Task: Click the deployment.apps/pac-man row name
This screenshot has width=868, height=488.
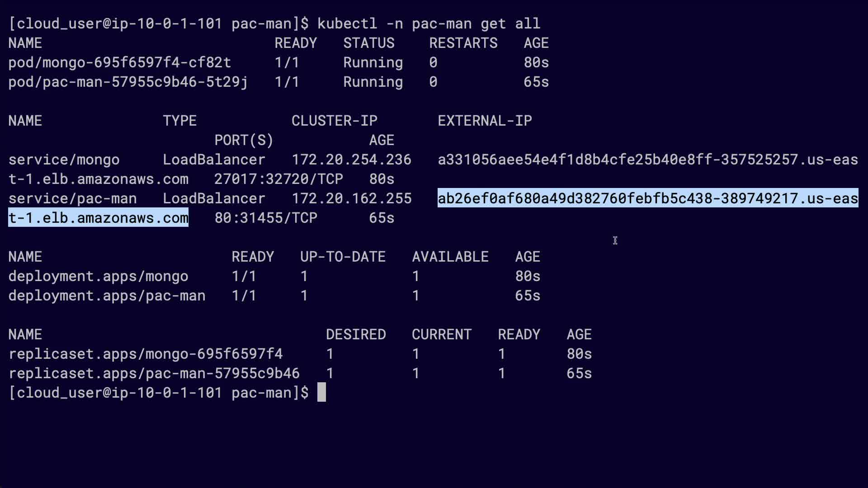Action: coord(107,296)
